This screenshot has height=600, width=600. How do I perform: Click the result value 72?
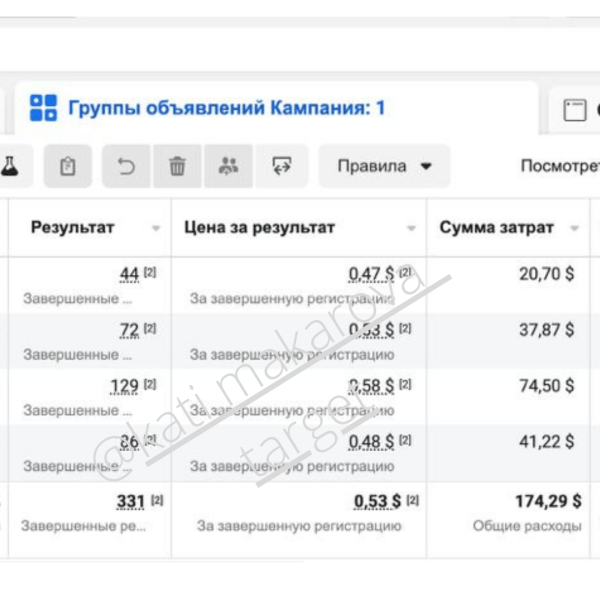129,330
